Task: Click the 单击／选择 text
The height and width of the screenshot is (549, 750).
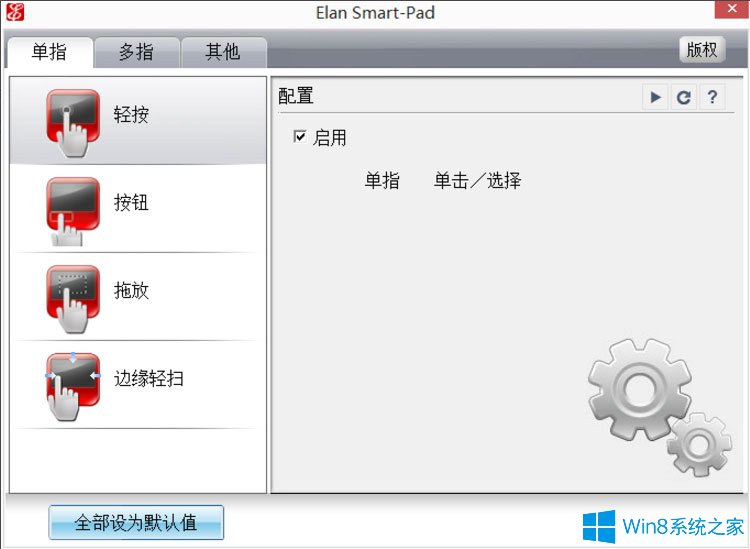Action: coord(477,181)
